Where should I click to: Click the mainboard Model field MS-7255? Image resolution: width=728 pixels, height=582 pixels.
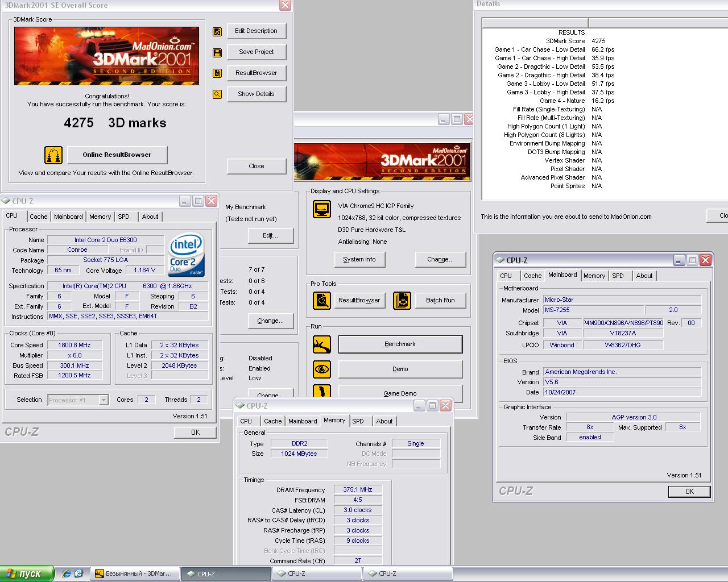594,310
